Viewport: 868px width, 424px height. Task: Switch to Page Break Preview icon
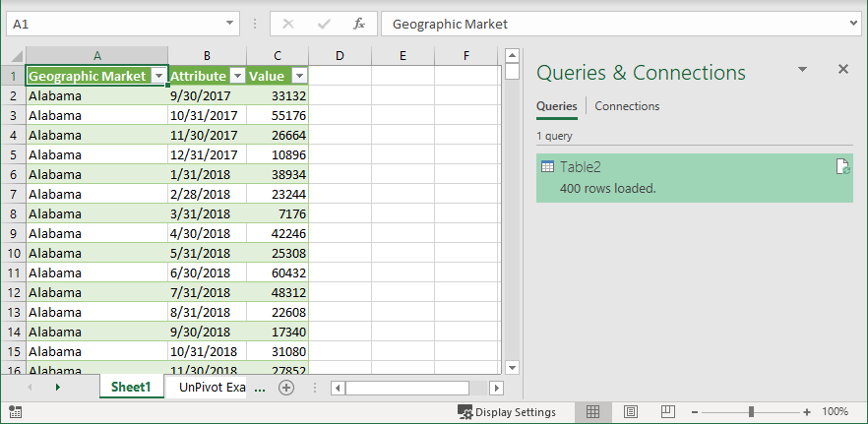click(x=668, y=412)
